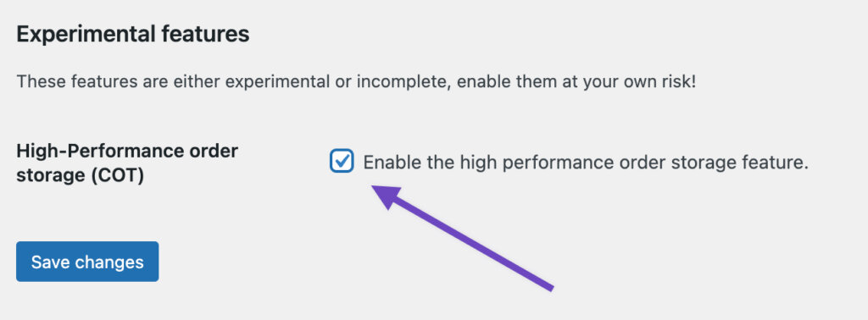Select the Experimental features heading
The image size is (868, 320).
pos(133,34)
